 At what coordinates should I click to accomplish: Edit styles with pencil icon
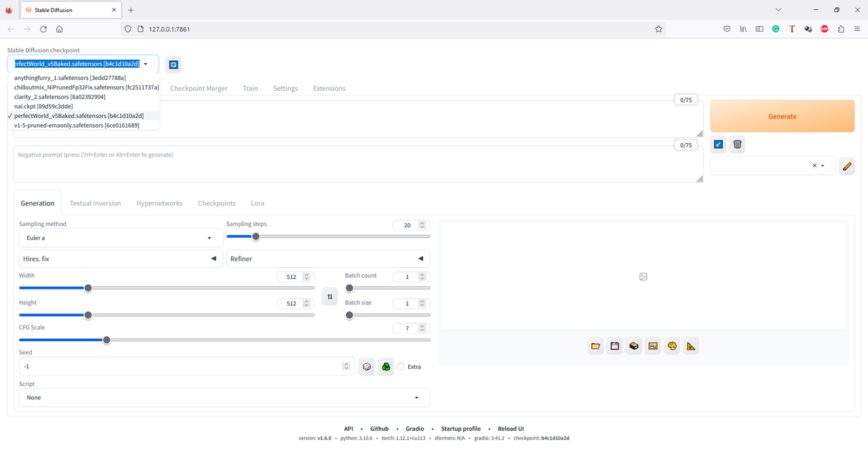point(846,166)
